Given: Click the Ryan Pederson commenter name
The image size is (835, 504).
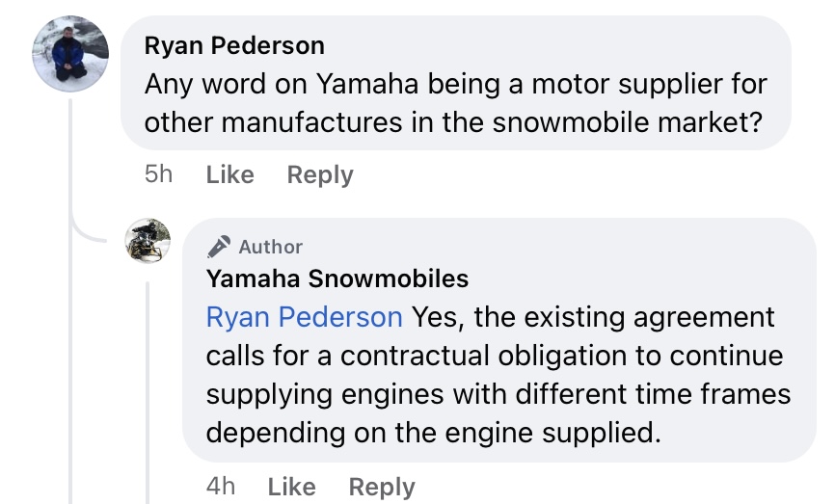Looking at the screenshot, I should 234,45.
